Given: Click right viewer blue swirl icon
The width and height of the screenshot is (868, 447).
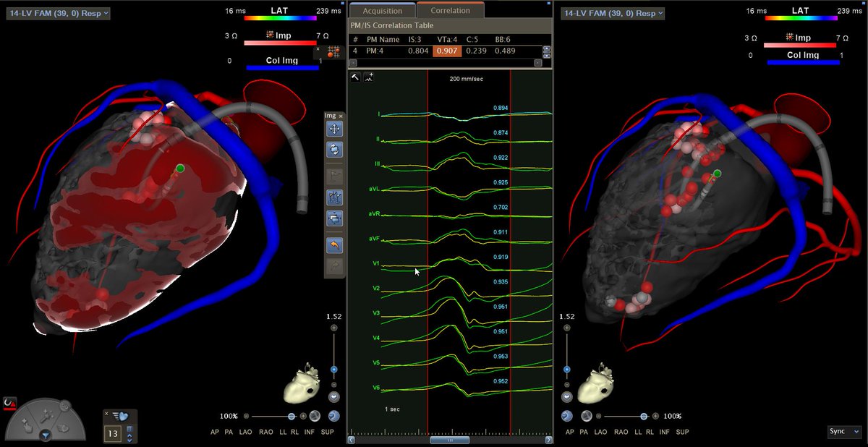Looking at the screenshot, I should [x=567, y=416].
